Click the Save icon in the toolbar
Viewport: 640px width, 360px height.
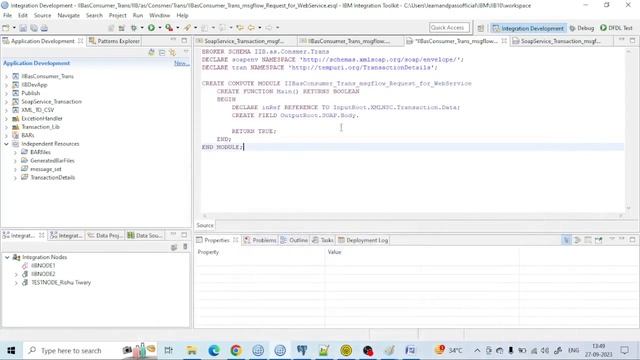[x=23, y=28]
